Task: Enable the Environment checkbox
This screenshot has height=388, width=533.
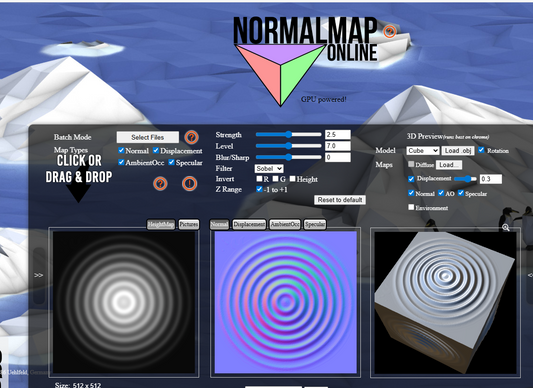Action: tap(411, 207)
